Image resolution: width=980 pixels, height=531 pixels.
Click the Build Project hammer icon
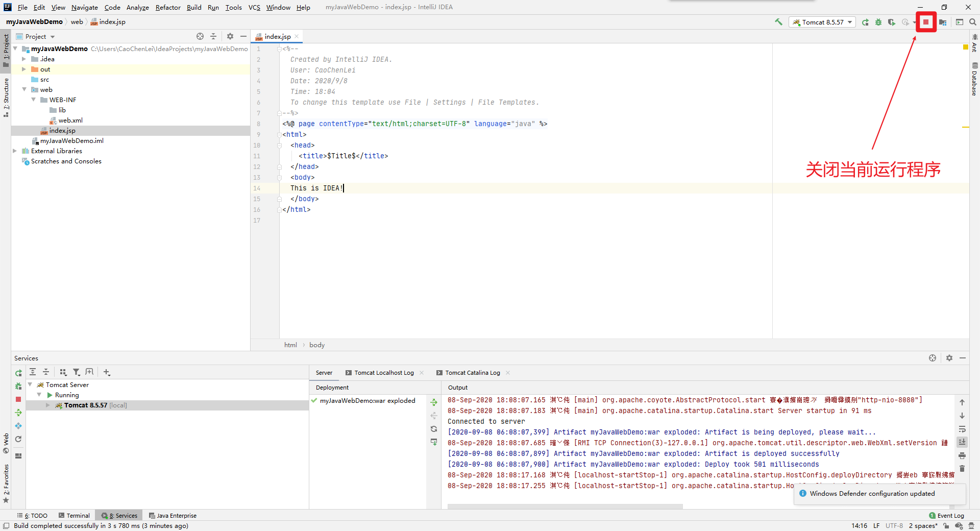pyautogui.click(x=778, y=22)
